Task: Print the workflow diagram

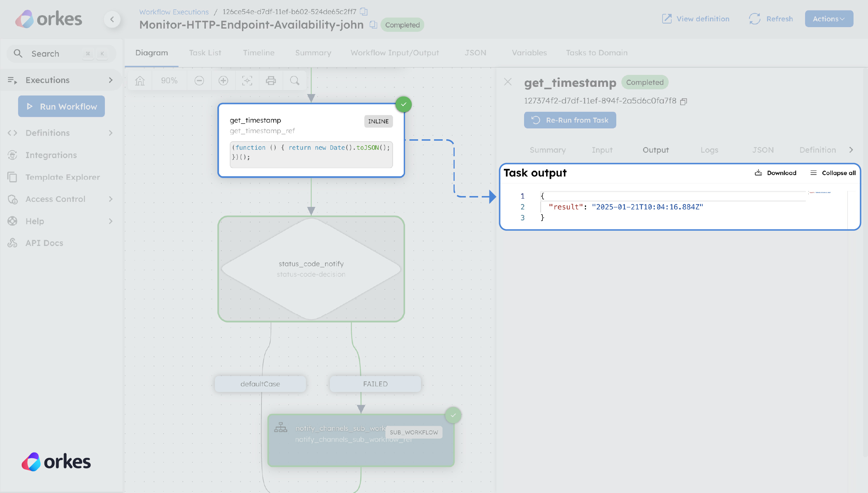Action: click(271, 80)
